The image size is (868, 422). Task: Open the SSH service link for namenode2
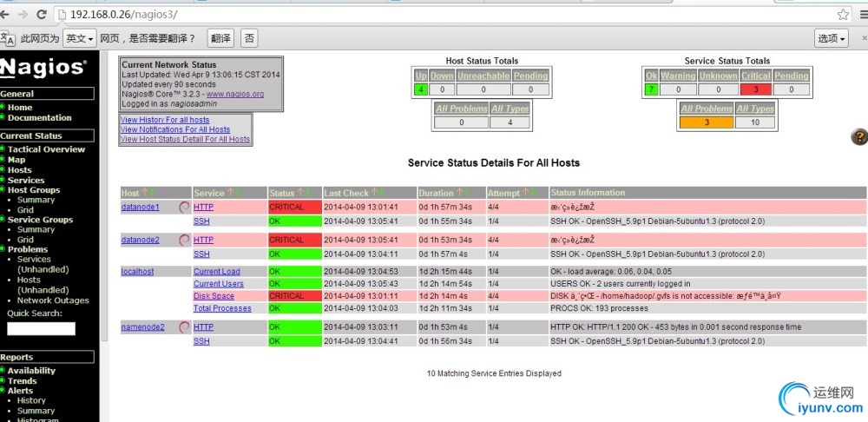(201, 342)
